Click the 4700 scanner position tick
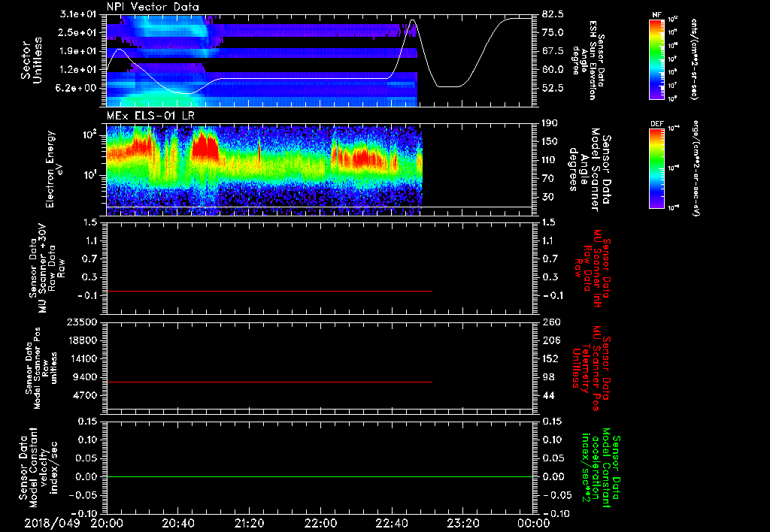Image resolution: width=770 pixels, height=532 pixels. (x=84, y=395)
